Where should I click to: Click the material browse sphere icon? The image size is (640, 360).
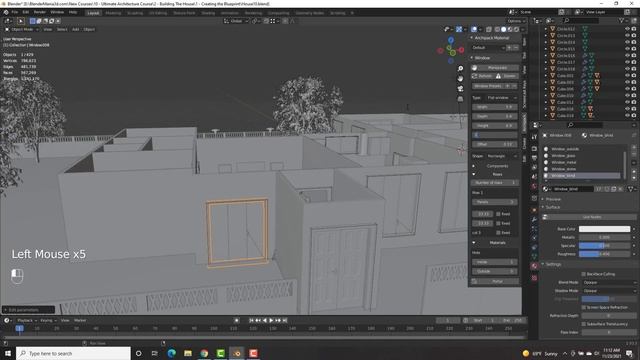click(545, 189)
